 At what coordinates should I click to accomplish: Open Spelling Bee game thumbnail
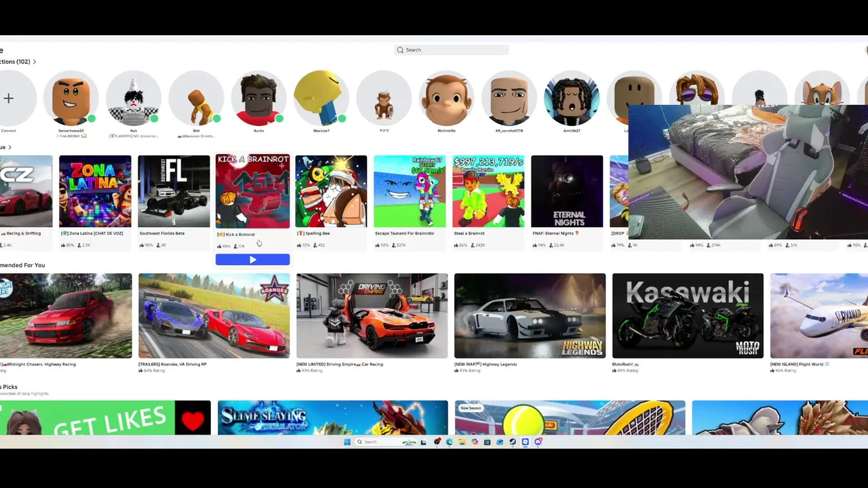coord(331,191)
